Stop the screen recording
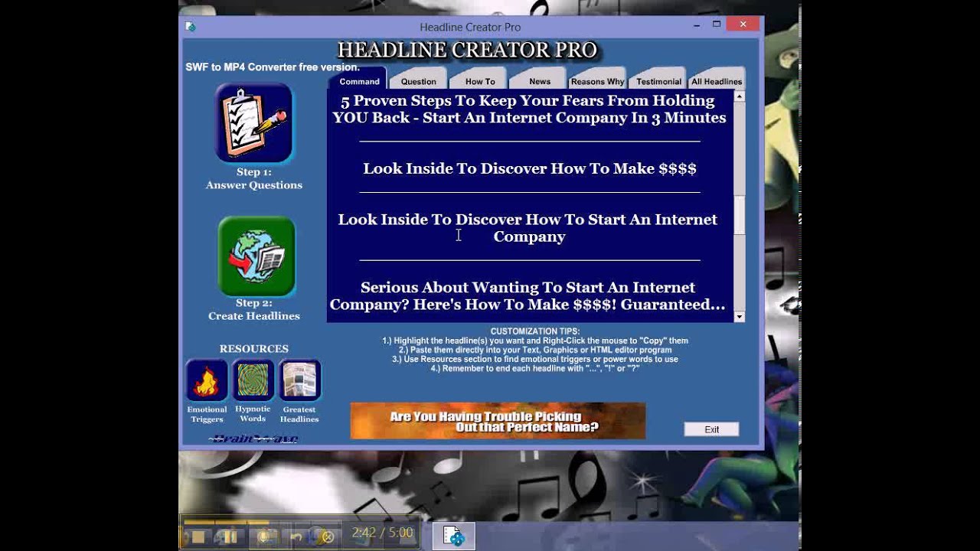 click(198, 537)
